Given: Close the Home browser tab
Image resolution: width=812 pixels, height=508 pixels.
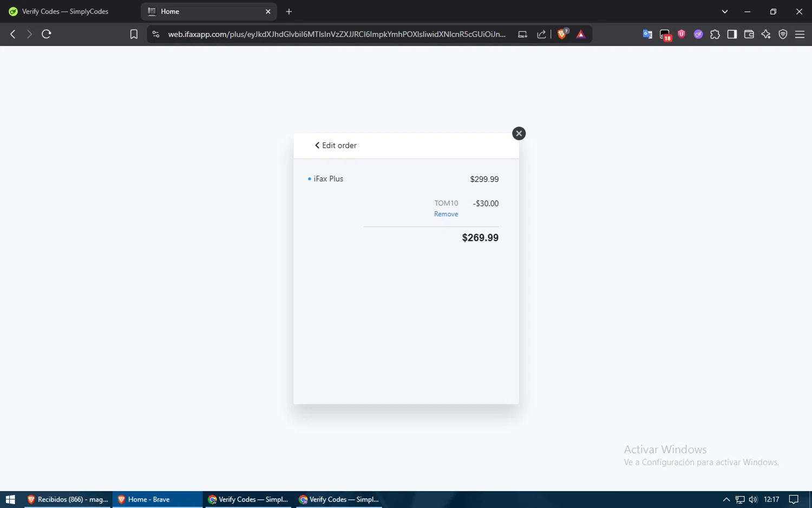Looking at the screenshot, I should click(268, 11).
